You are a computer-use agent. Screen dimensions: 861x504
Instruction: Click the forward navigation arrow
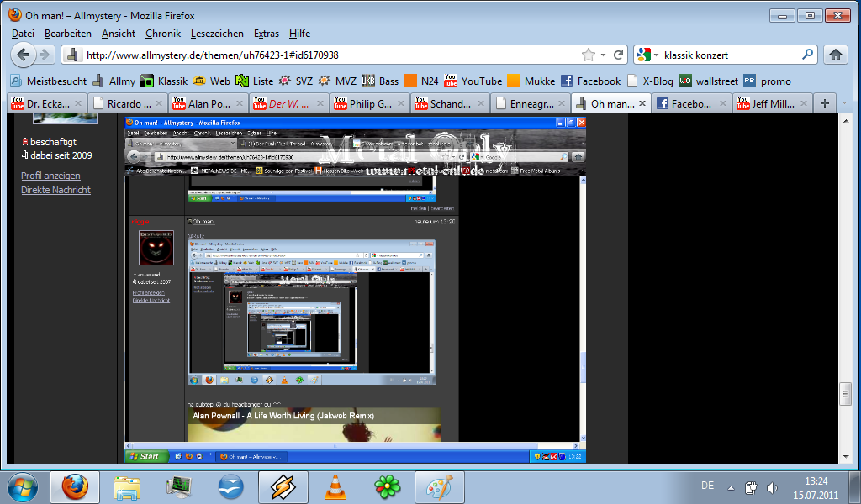45,55
